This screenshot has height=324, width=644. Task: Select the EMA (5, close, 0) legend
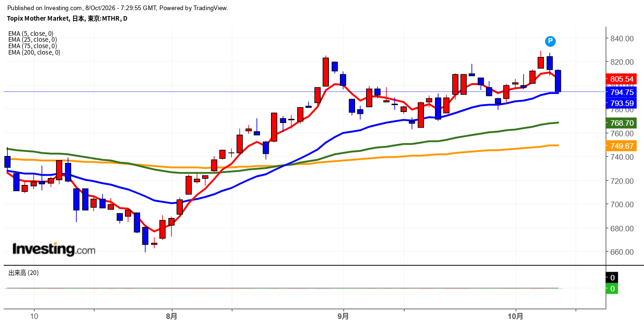coord(31,33)
